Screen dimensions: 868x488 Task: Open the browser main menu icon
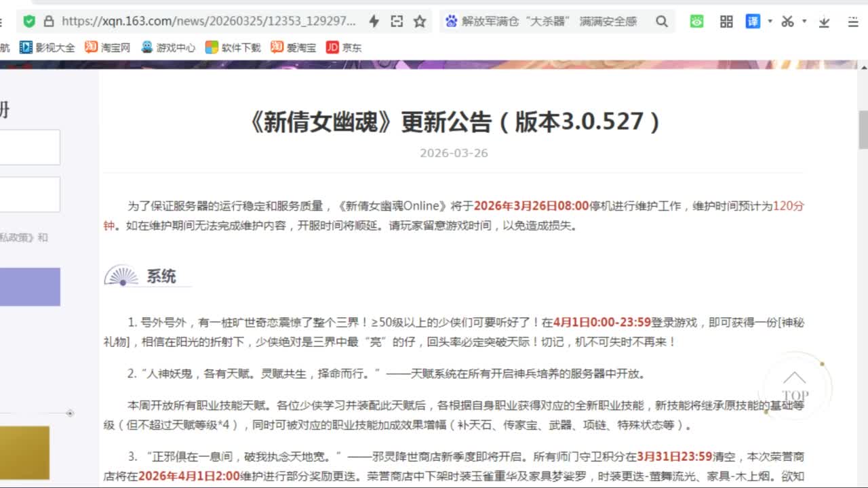tap(853, 22)
